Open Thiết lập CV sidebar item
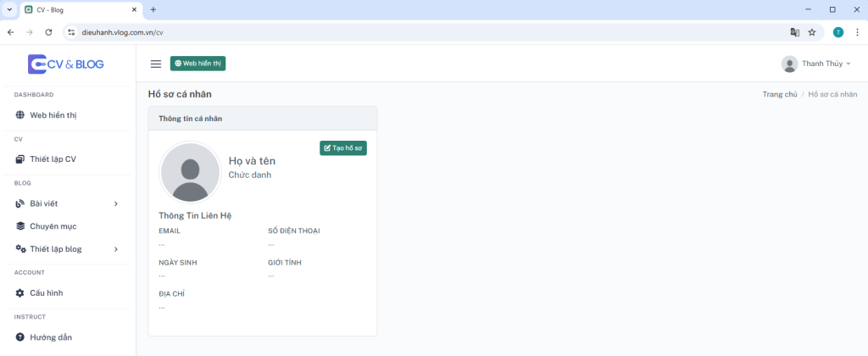 (46, 159)
